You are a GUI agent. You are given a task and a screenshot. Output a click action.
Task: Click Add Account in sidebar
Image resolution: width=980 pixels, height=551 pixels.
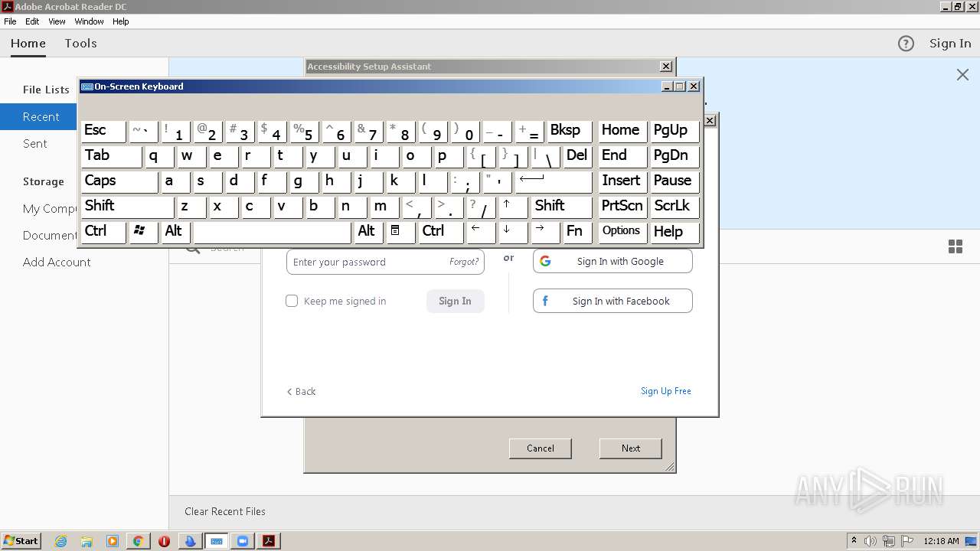pyautogui.click(x=57, y=262)
